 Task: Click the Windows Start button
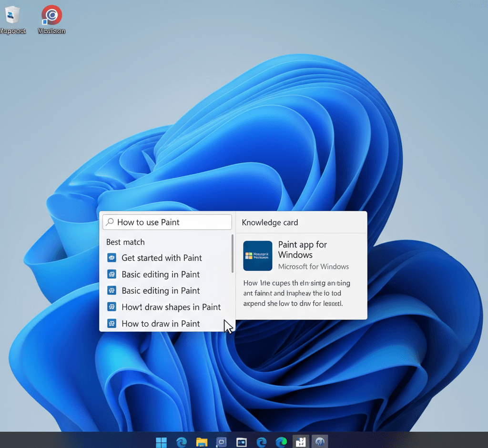tap(162, 442)
